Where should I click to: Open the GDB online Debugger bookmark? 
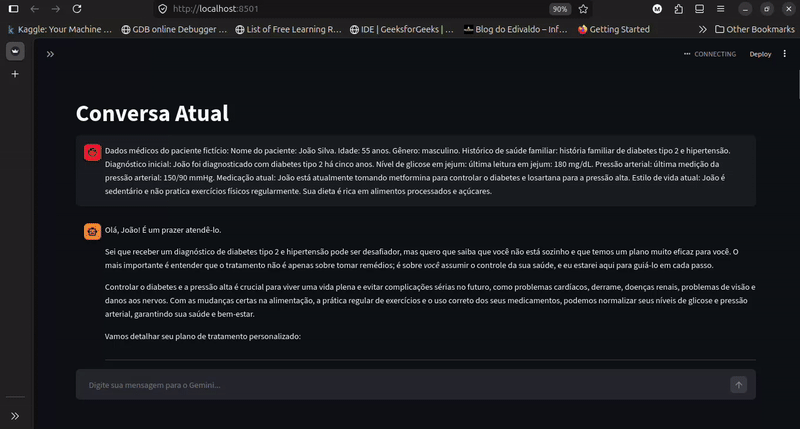click(174, 29)
